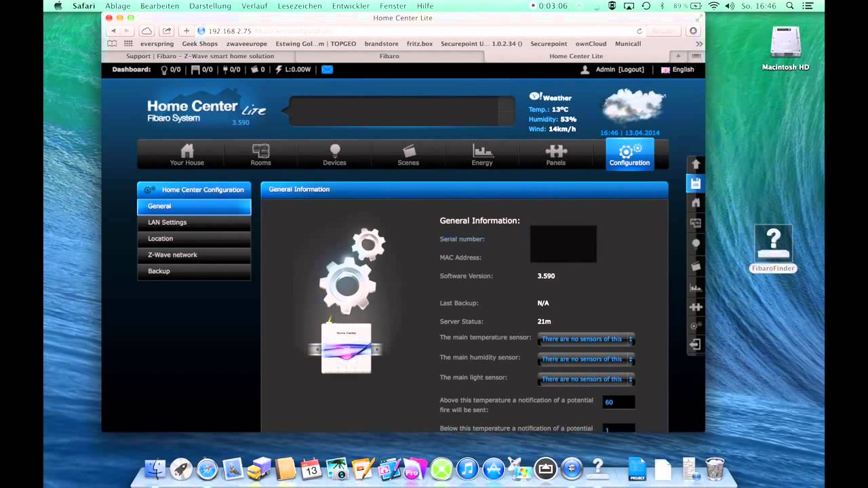Click the lightning power consumption indicator
The width and height of the screenshot is (868, 488).
(x=293, y=69)
